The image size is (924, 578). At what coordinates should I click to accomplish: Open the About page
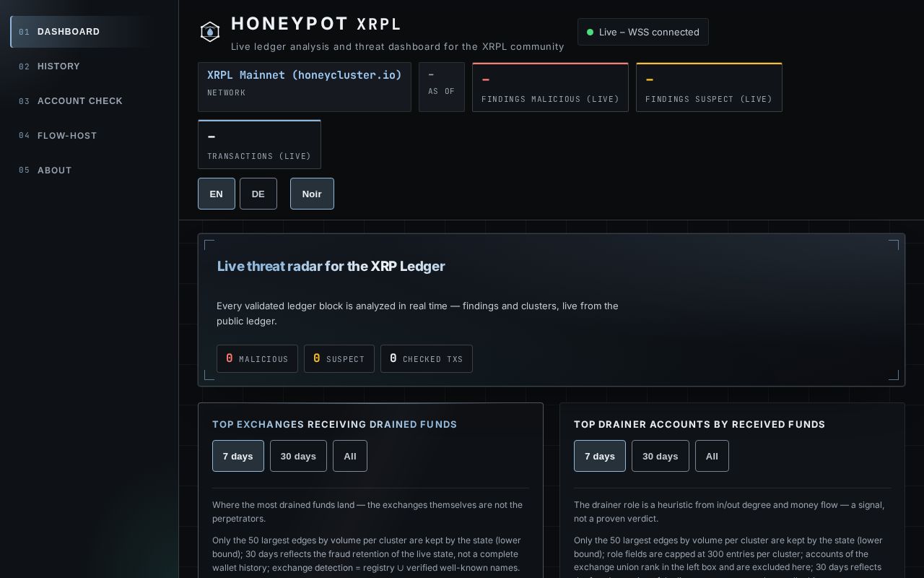[x=89, y=171]
